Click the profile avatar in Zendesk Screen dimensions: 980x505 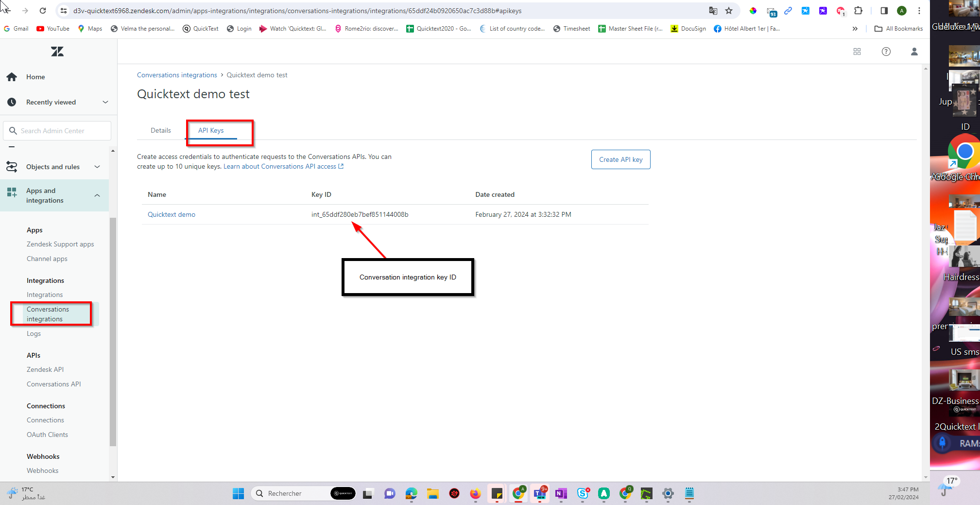point(914,52)
